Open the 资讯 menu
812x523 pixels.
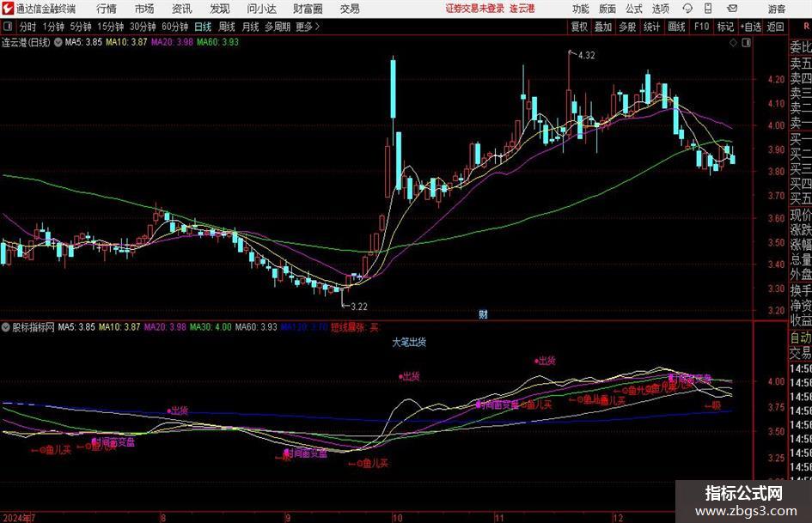tap(182, 9)
